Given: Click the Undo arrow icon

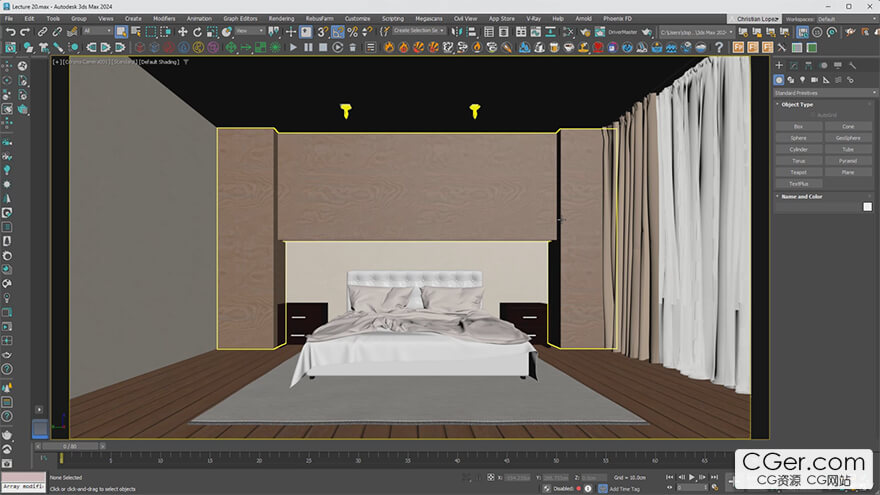Looking at the screenshot, I should coord(10,32).
